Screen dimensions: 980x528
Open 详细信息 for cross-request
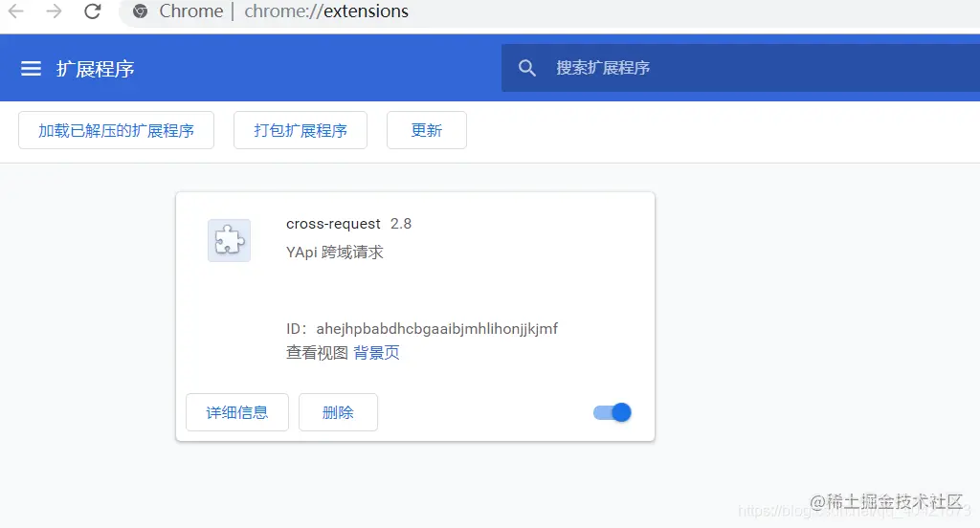coord(237,412)
